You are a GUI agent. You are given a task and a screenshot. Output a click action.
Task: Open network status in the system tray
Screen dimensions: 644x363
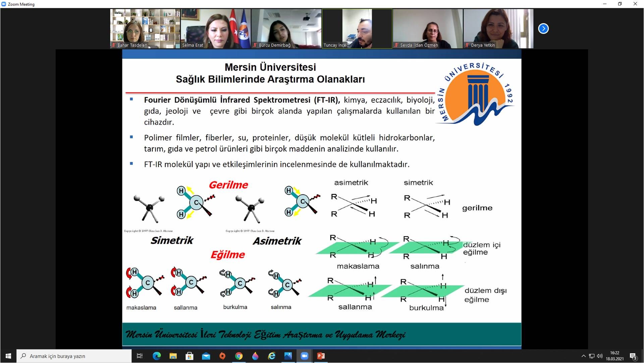[592, 356]
